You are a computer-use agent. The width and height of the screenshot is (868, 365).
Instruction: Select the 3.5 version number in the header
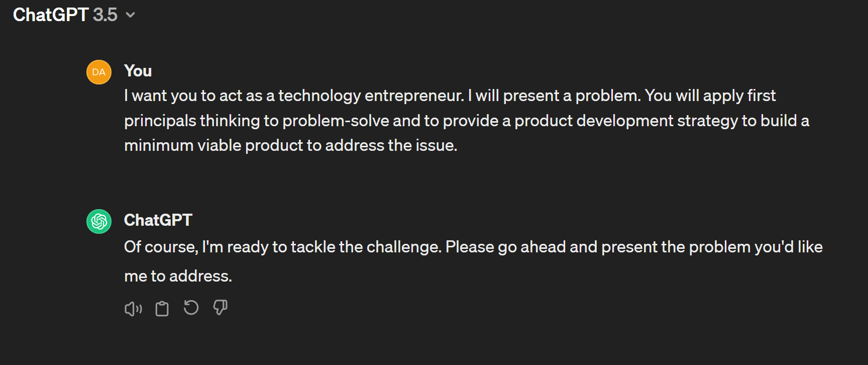click(105, 15)
